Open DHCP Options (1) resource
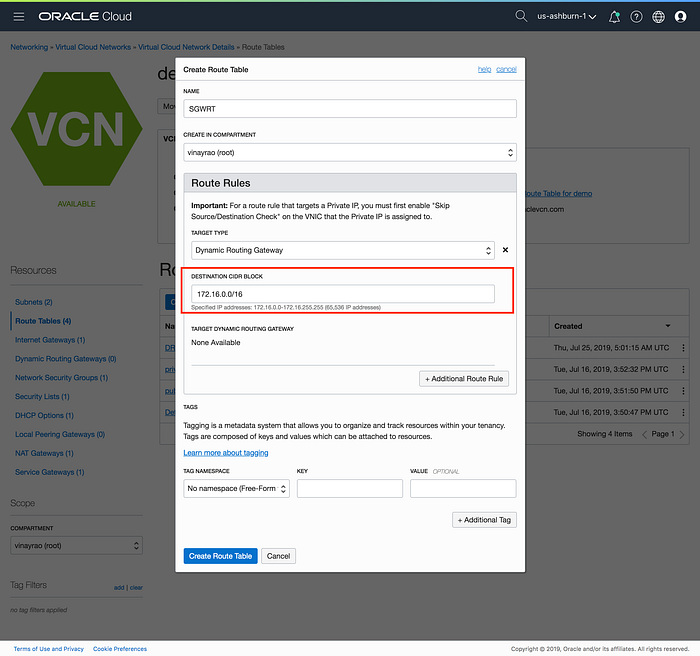The width and height of the screenshot is (700, 656). [x=44, y=415]
